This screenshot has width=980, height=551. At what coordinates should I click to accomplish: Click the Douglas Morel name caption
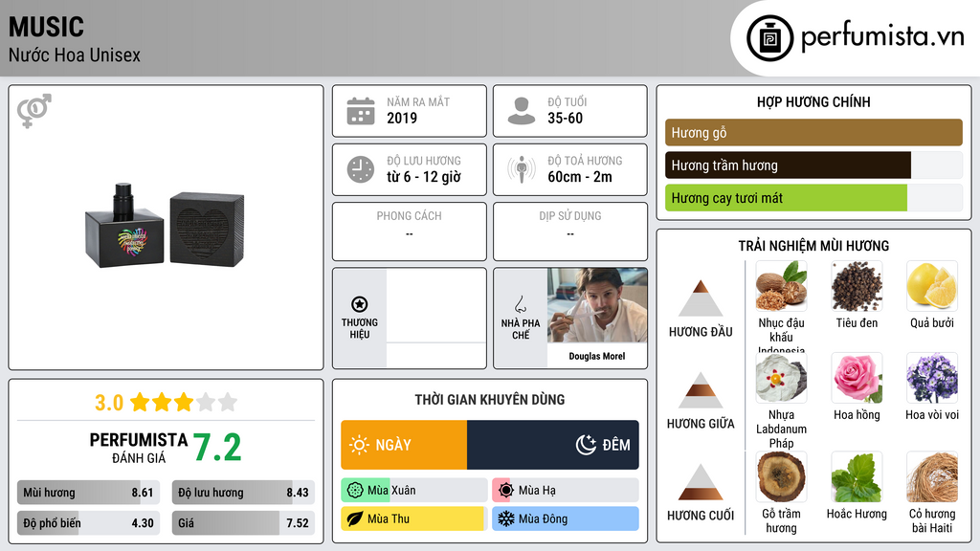point(597,356)
